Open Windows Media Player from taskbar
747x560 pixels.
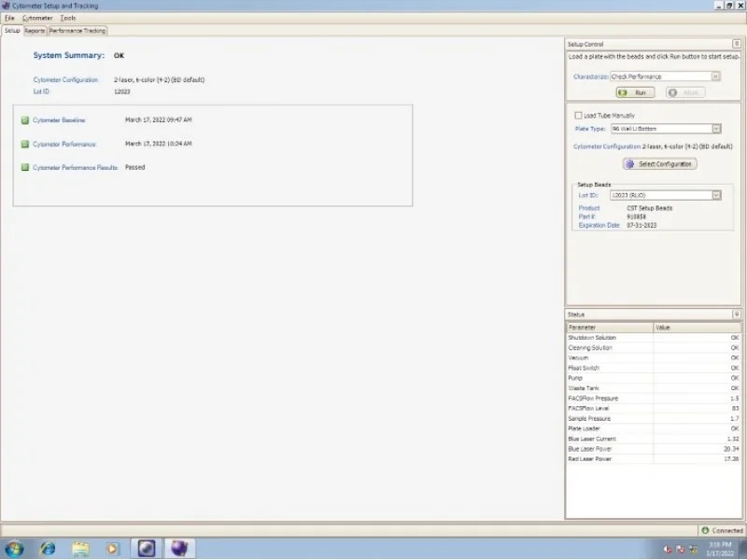point(112,549)
